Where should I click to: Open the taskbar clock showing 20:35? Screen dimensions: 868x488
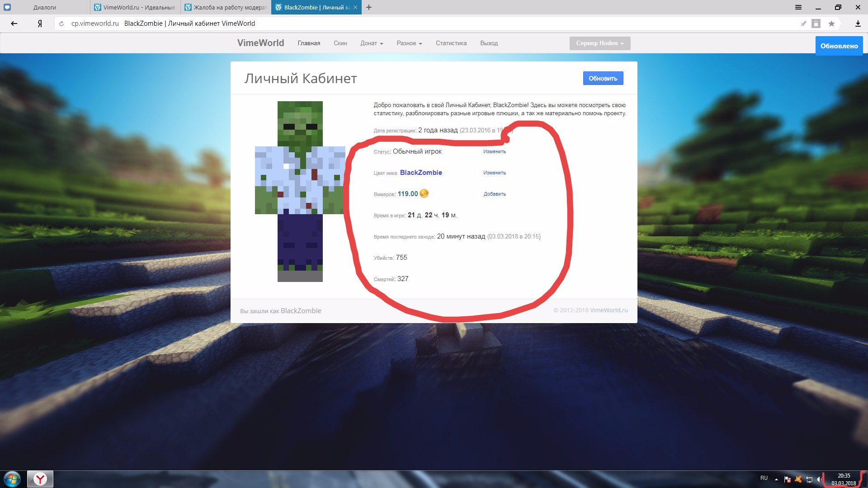click(844, 479)
